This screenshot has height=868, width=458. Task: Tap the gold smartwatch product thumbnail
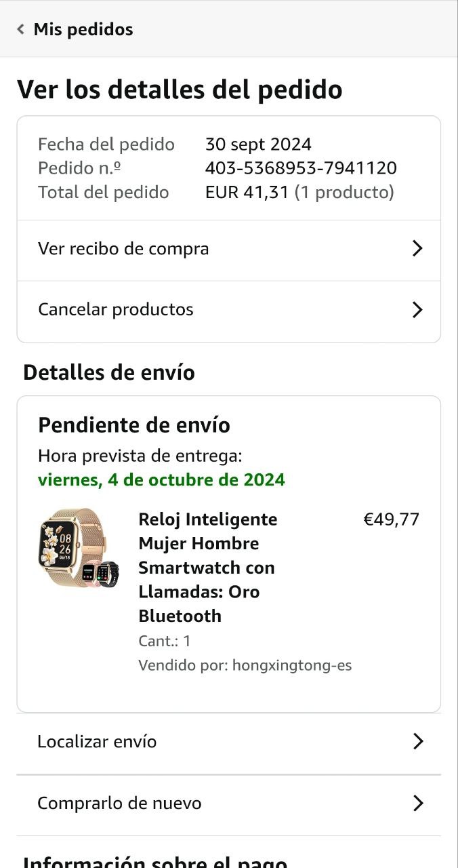(78, 548)
